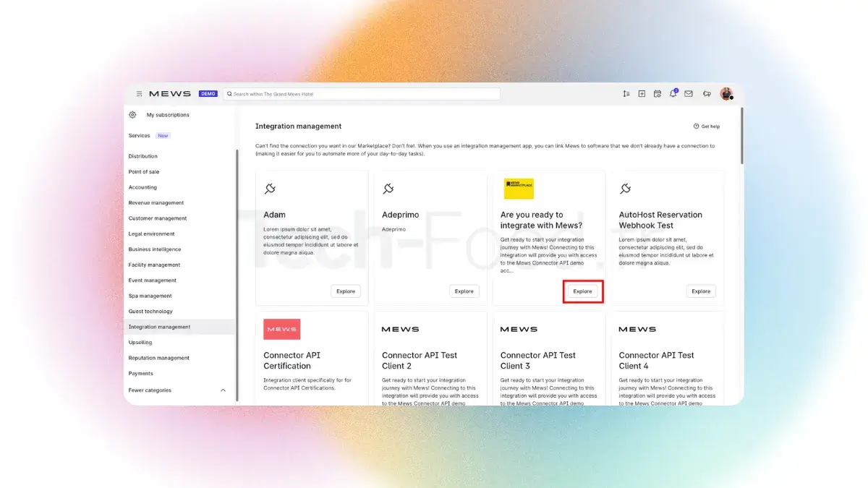
Task: Open the Upselling category
Action: coord(140,343)
